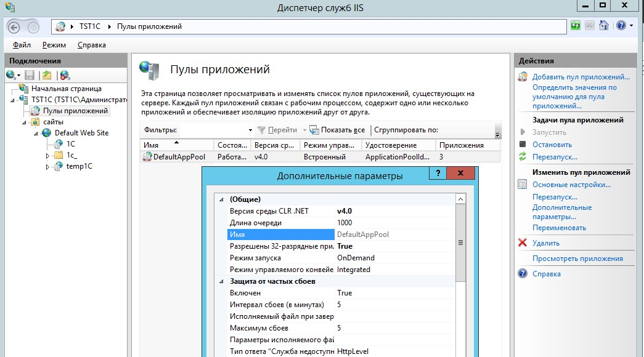Open the Файл menu
Viewport: 644px width, 357px height.
click(22, 45)
